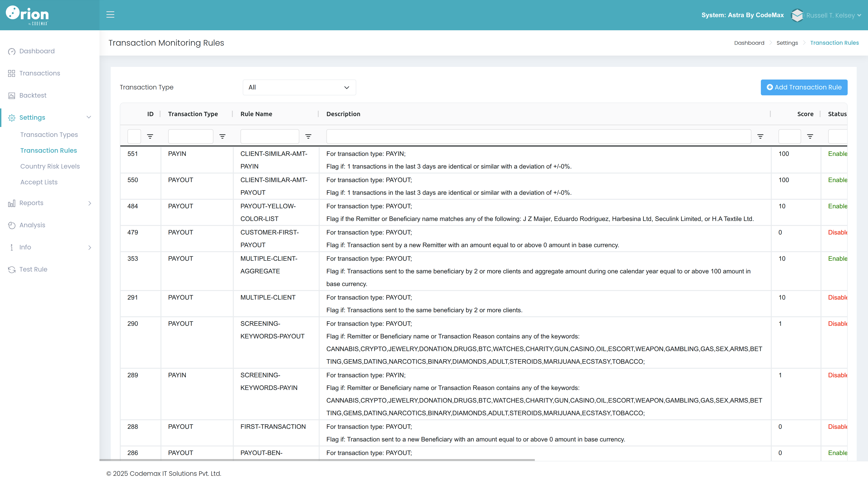Click CUSTOMER-FIRST-PAYOUT rule name
The height and width of the screenshot is (488, 868).
point(269,239)
